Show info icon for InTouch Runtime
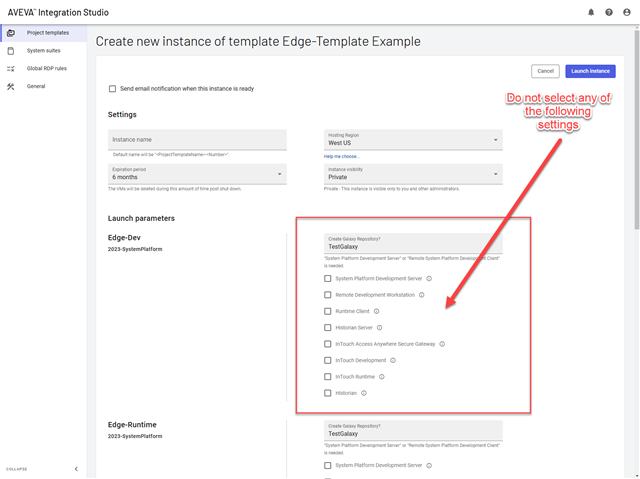This screenshot has height=479, width=640. [x=382, y=377]
